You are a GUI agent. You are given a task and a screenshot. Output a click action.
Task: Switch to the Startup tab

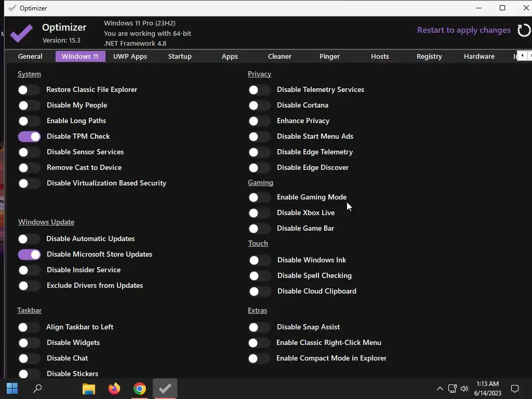point(180,56)
